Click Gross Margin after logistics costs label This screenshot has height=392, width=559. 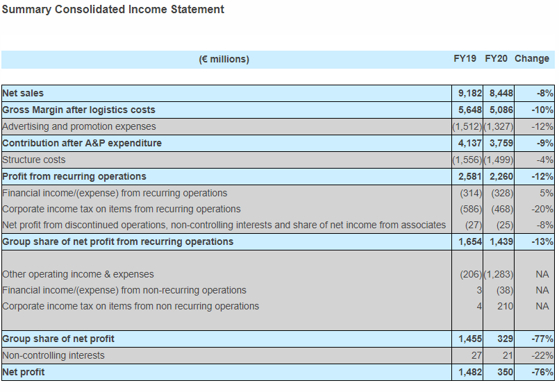click(79, 110)
